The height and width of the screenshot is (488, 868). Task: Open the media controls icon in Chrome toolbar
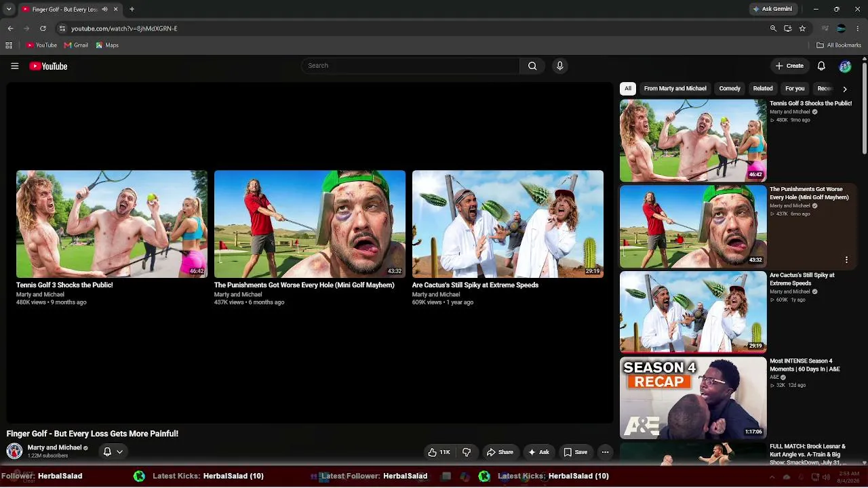pyautogui.click(x=825, y=28)
